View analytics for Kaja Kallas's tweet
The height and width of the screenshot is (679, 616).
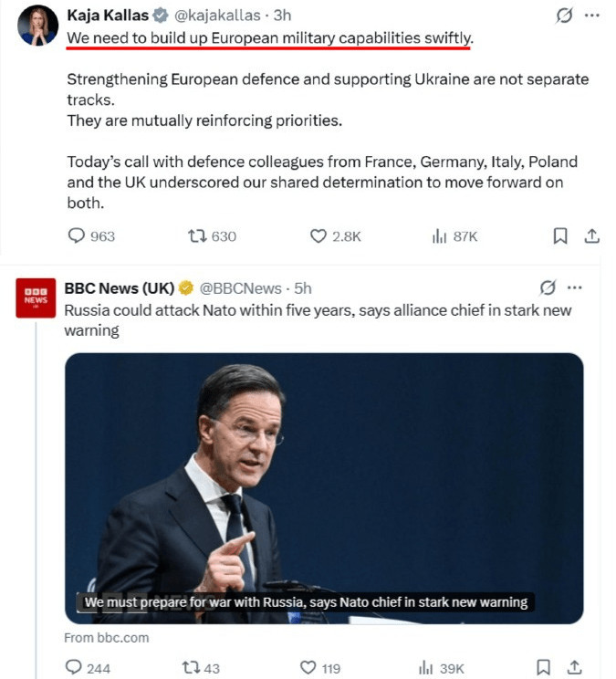coord(438,235)
